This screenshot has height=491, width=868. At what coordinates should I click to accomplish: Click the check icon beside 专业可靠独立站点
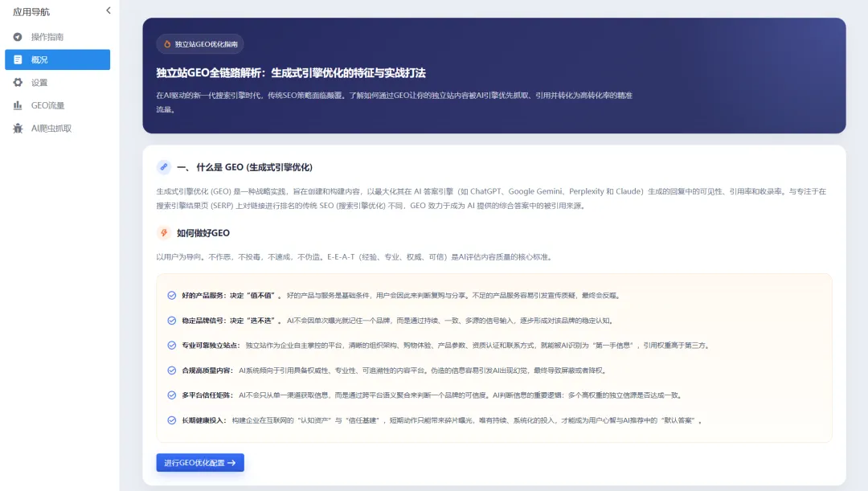coord(172,346)
